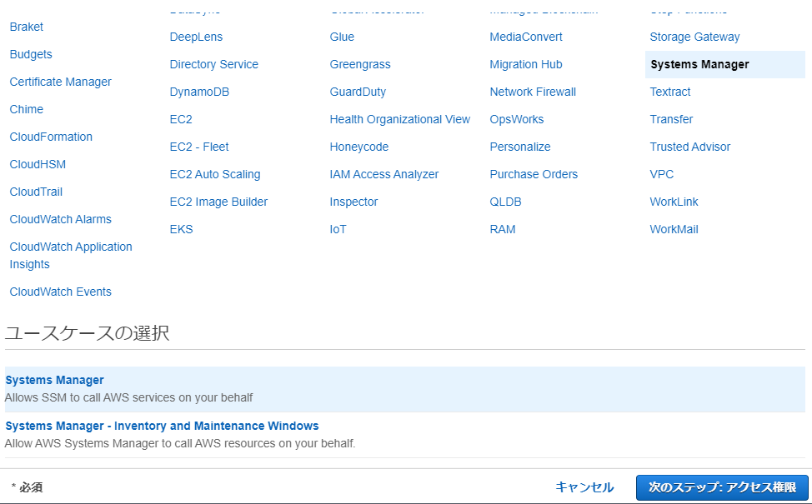This screenshot has width=812, height=504.
Task: Select the GuardDuty service
Action: tap(358, 92)
